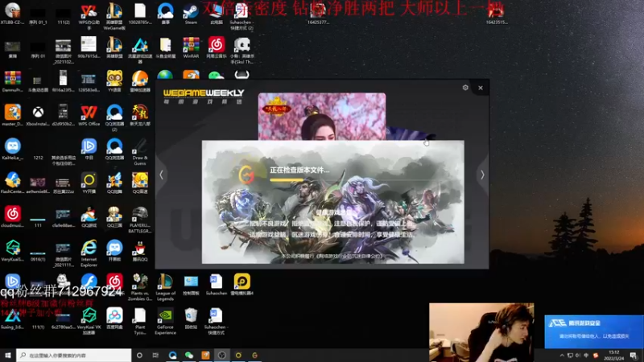
Task: Open the FlashCenter desktop icon
Action: (12, 183)
